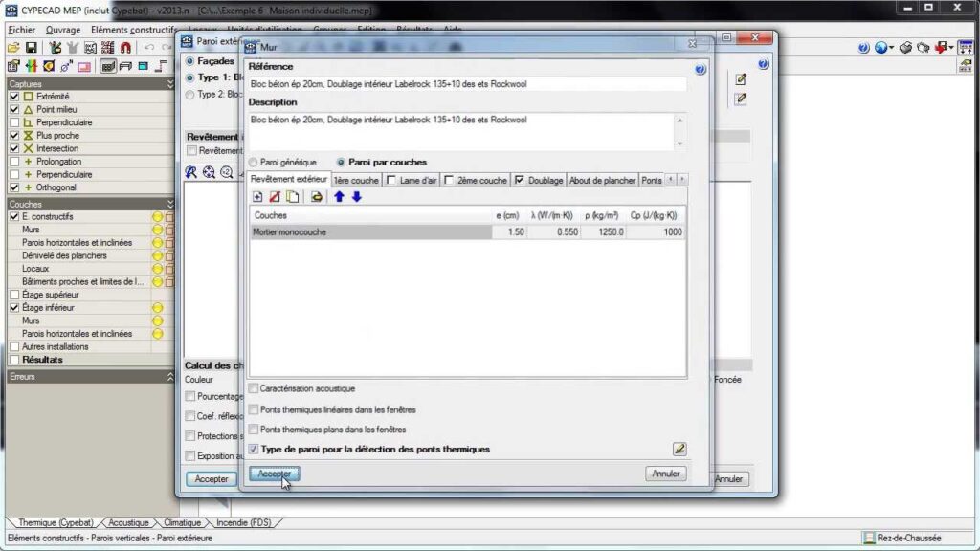Uncheck the Doublage tab checkbox
980x551 pixels.
click(520, 180)
